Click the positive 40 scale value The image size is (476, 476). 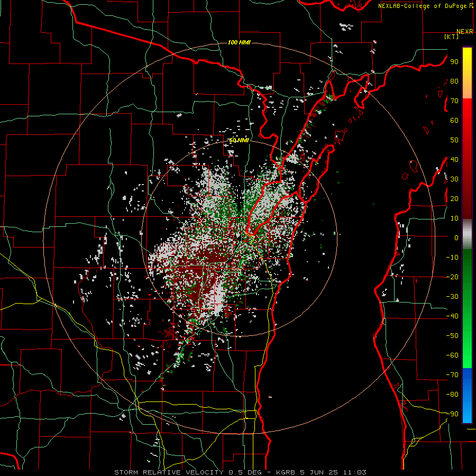454,160
